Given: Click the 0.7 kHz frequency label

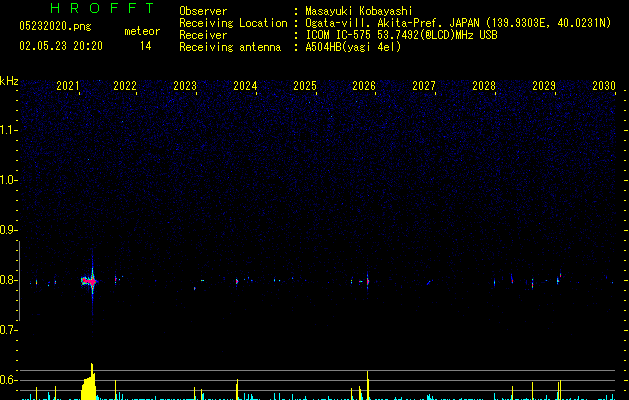Looking at the screenshot, I should tap(9, 330).
